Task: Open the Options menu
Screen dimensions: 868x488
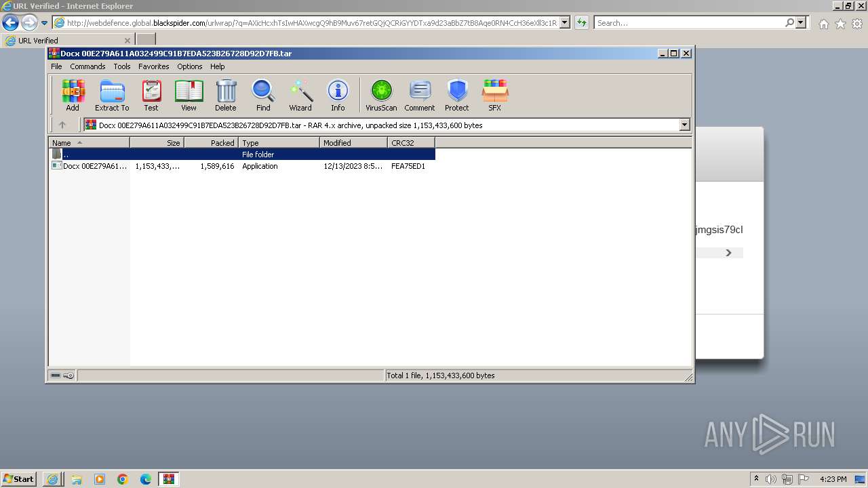Action: click(190, 66)
